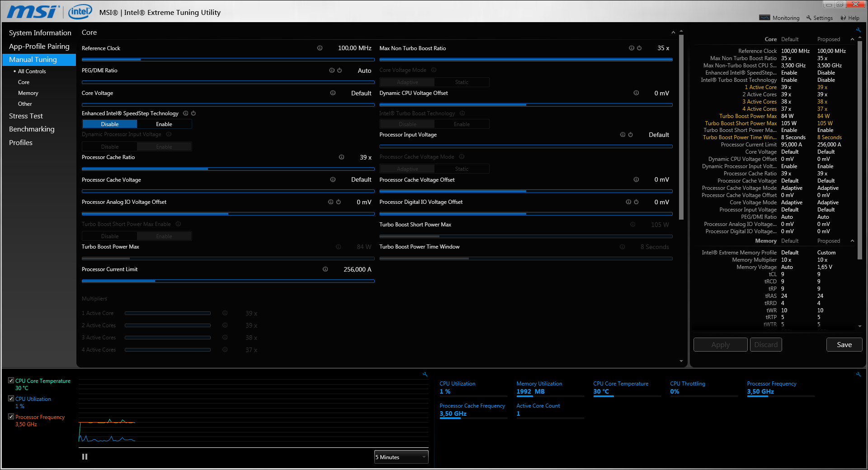
Task: Open Stress Test page
Action: (x=26, y=116)
